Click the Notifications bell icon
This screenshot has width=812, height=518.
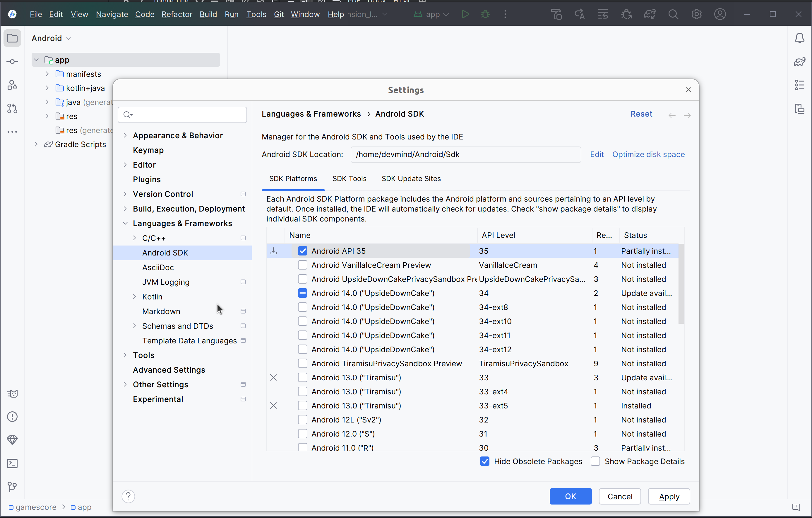pyautogui.click(x=800, y=38)
